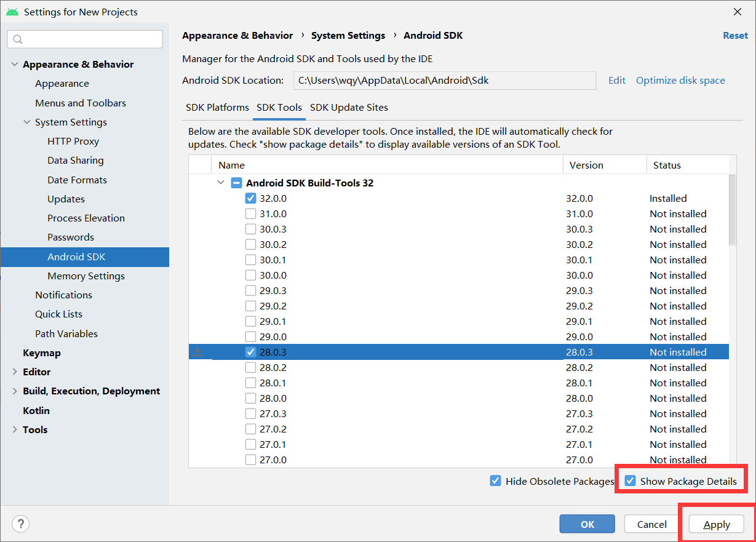
Task: Close the Settings for New Projects dialog
Action: [738, 12]
